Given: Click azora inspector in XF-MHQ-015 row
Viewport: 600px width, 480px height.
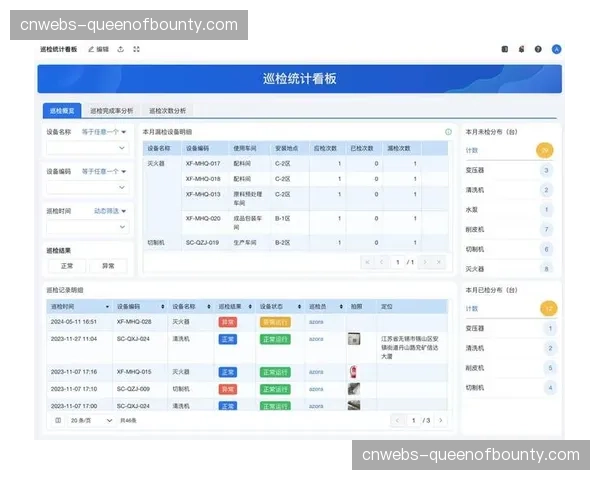Looking at the screenshot, I should coord(316,372).
